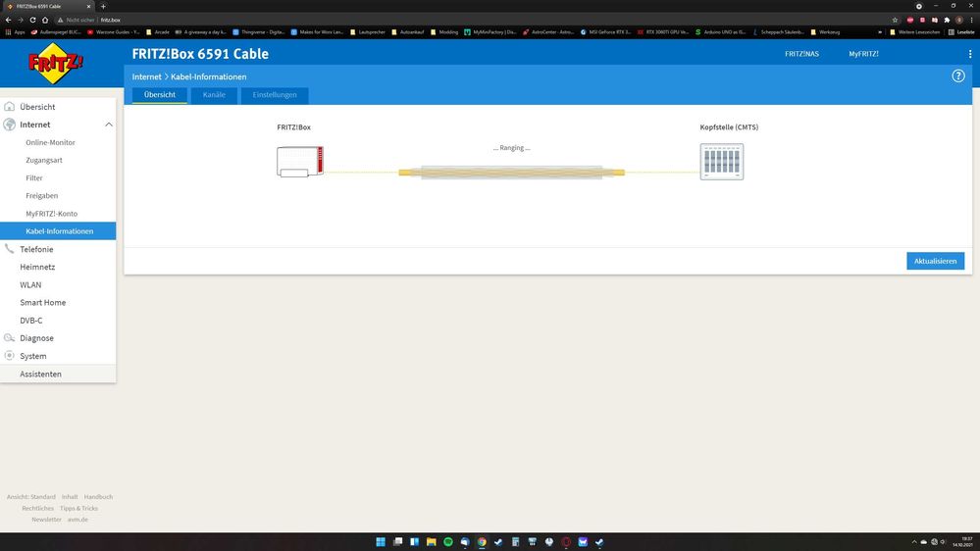Open Spotify from the taskbar
The image size is (980, 551).
pyautogui.click(x=448, y=541)
